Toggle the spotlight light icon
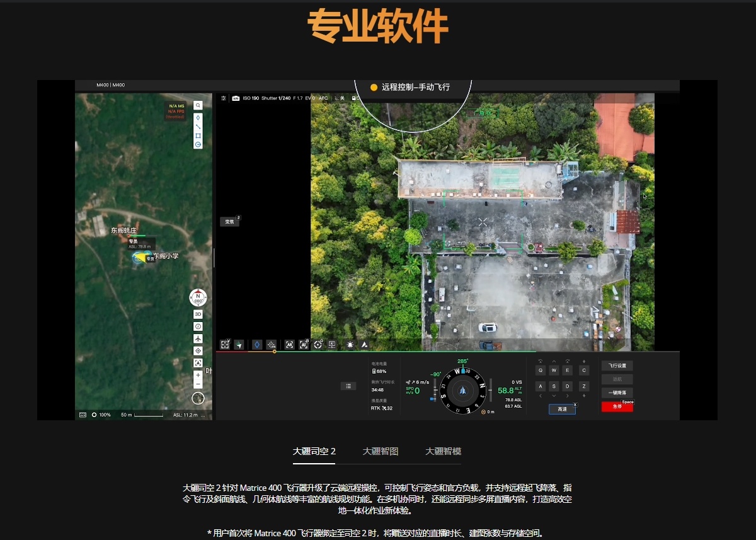 tap(350, 345)
